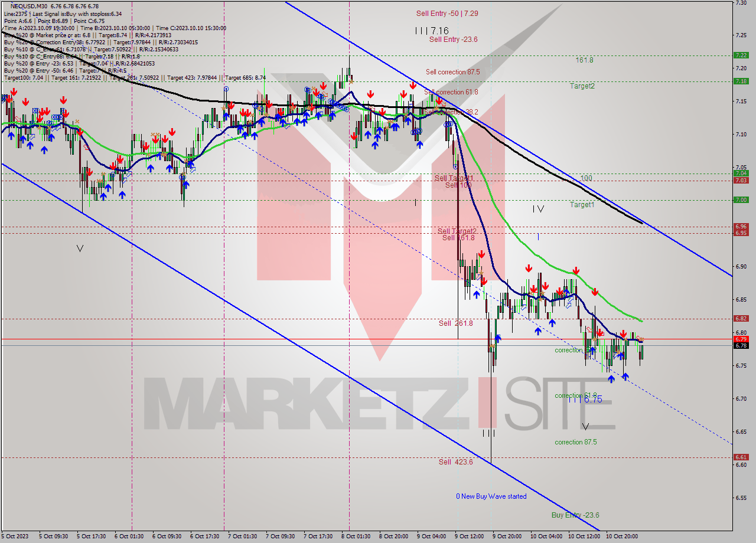This screenshot has height=543, width=756.
Task: Click the green 7.04 price tag
Action: 741,174
